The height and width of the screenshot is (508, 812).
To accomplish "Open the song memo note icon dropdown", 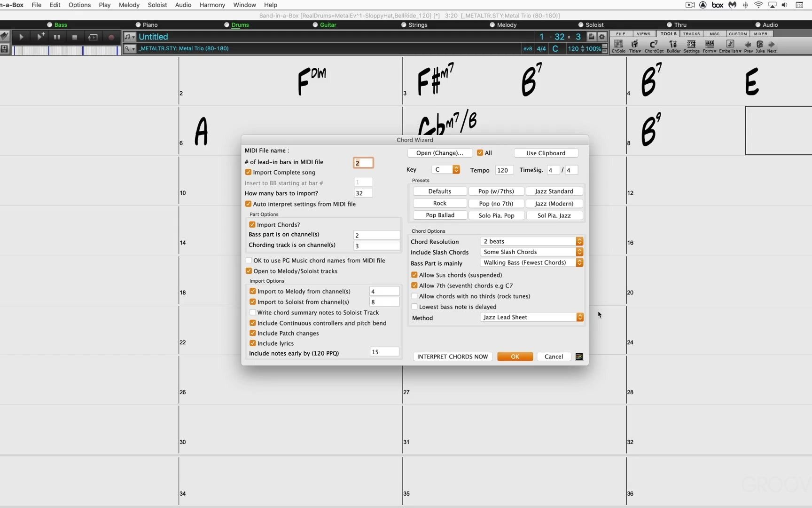I will (129, 37).
